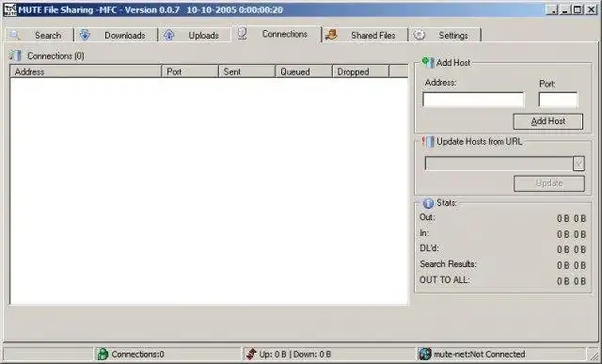Focus the Add Host Port input field
The image size is (602, 364).
click(558, 100)
